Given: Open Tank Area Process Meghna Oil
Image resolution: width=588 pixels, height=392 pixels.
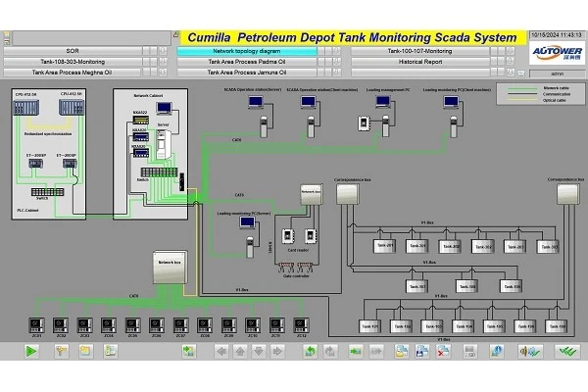Looking at the screenshot, I should tap(72, 73).
